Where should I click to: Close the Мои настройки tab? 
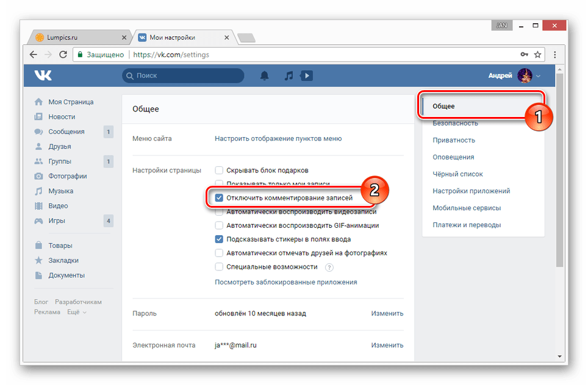[226, 37]
